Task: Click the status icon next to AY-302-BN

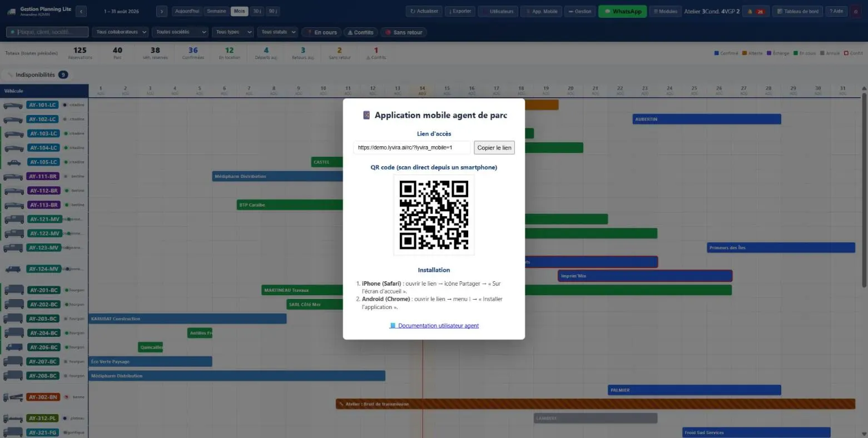Action: (66, 397)
